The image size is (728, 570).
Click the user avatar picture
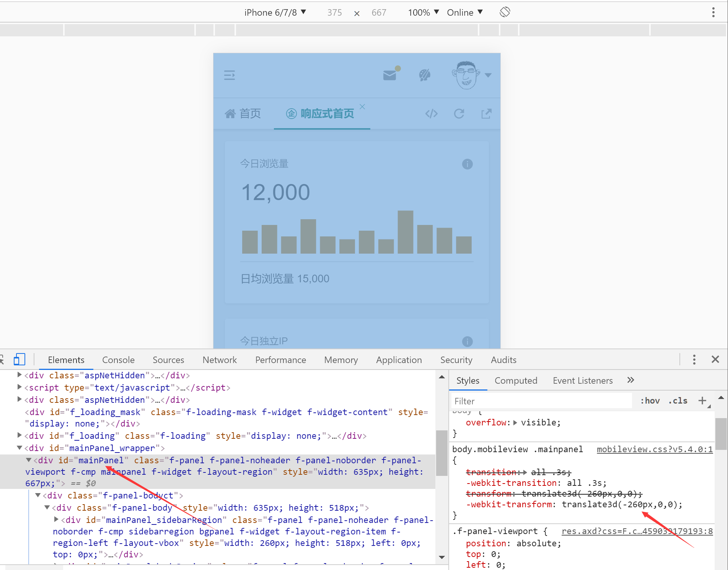(x=466, y=75)
